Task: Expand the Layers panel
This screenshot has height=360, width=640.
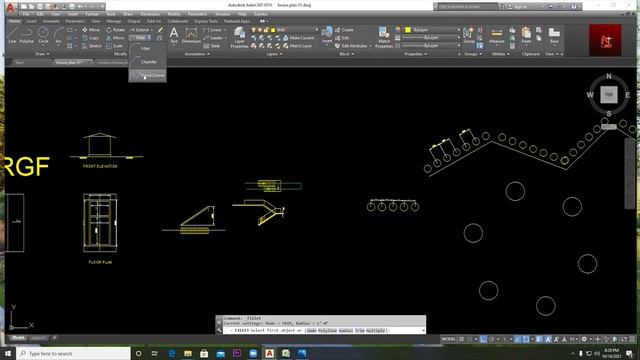Action: (274, 54)
